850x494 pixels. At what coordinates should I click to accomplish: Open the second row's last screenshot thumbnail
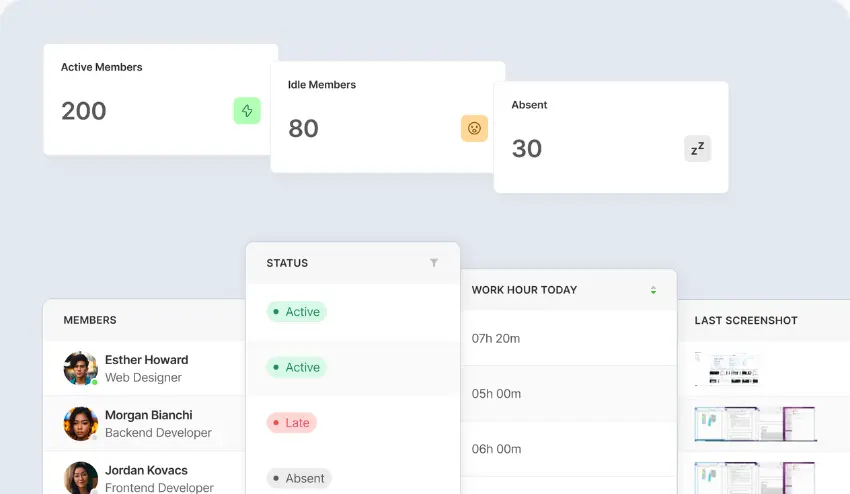756,424
